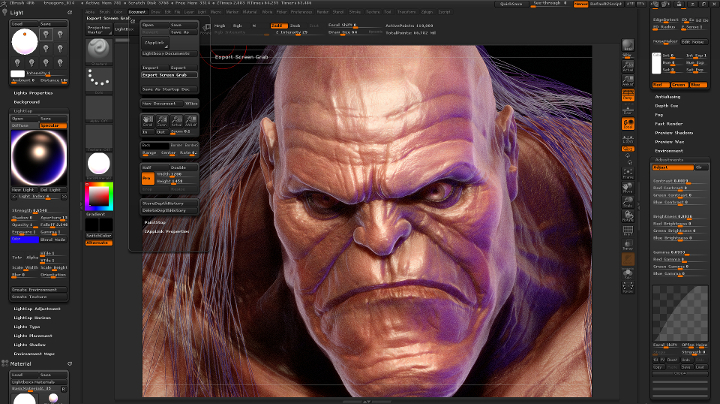Expand the Preview Shadows render section

(x=674, y=133)
